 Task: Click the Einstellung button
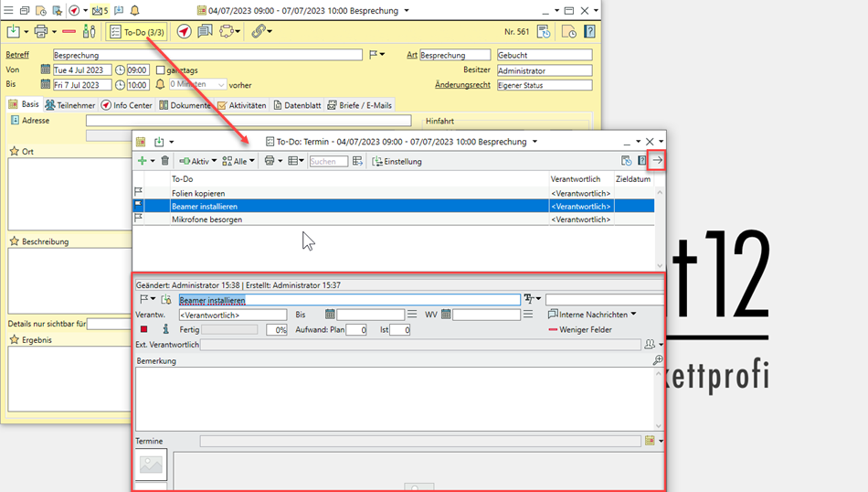pos(397,161)
